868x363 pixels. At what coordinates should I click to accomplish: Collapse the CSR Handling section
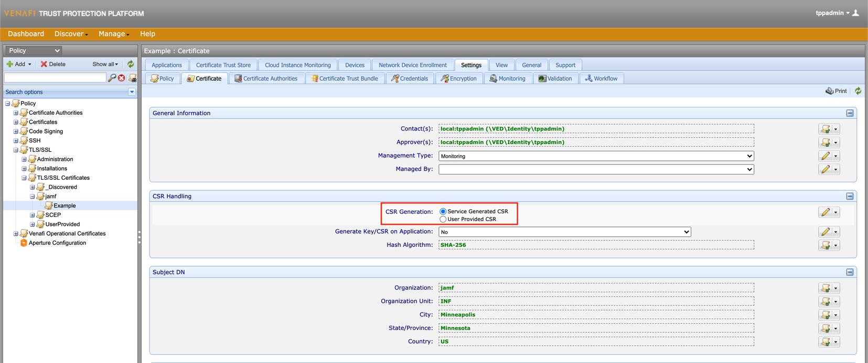[850, 196]
